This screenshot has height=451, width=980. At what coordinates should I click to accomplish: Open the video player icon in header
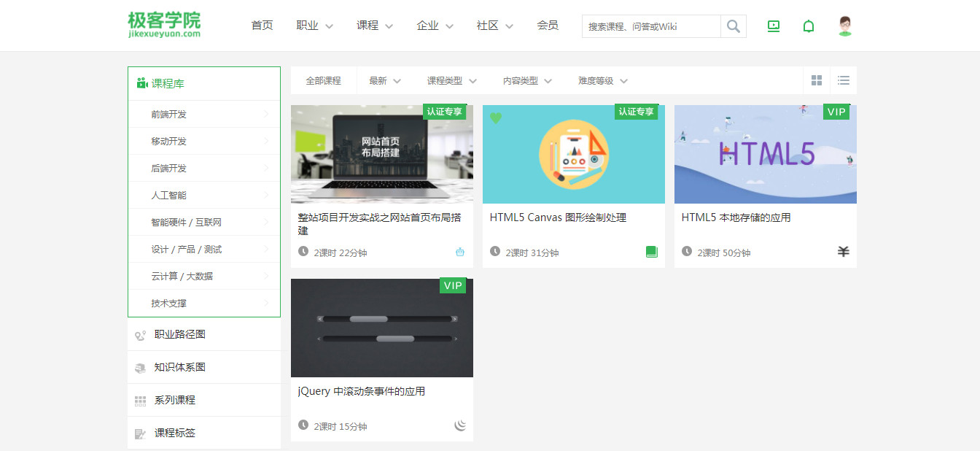[774, 26]
